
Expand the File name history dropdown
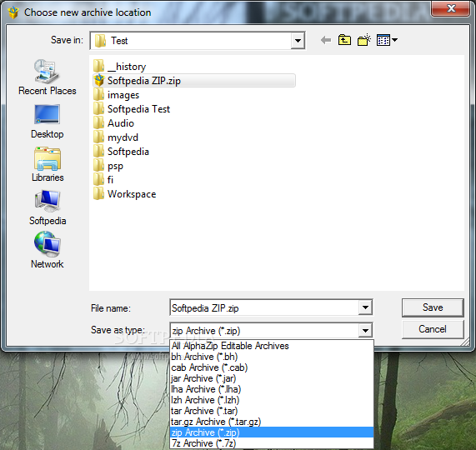click(365, 307)
